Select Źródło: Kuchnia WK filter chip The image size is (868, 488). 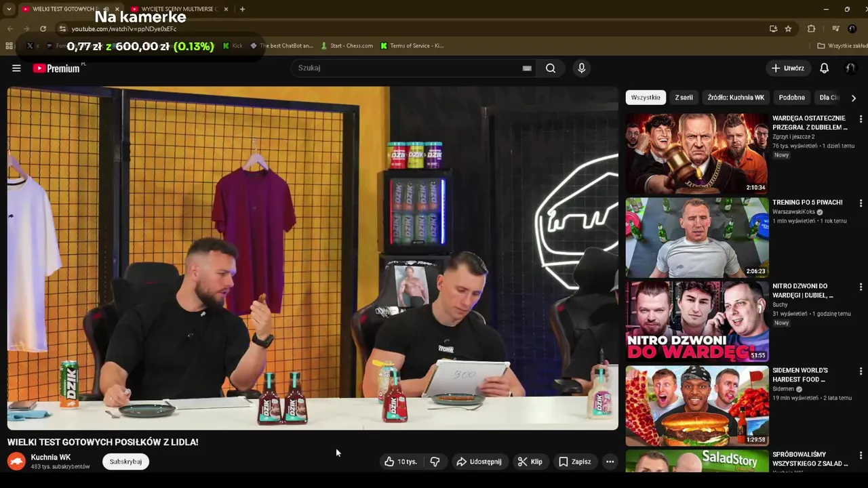[x=736, y=98]
